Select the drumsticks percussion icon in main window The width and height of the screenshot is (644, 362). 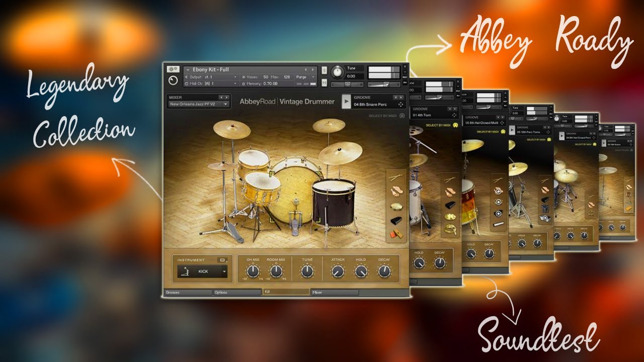coord(396,177)
